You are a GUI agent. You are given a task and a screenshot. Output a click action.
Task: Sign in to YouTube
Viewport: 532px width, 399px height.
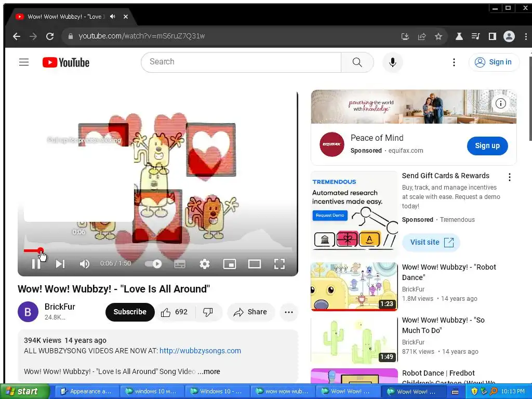[x=494, y=62]
